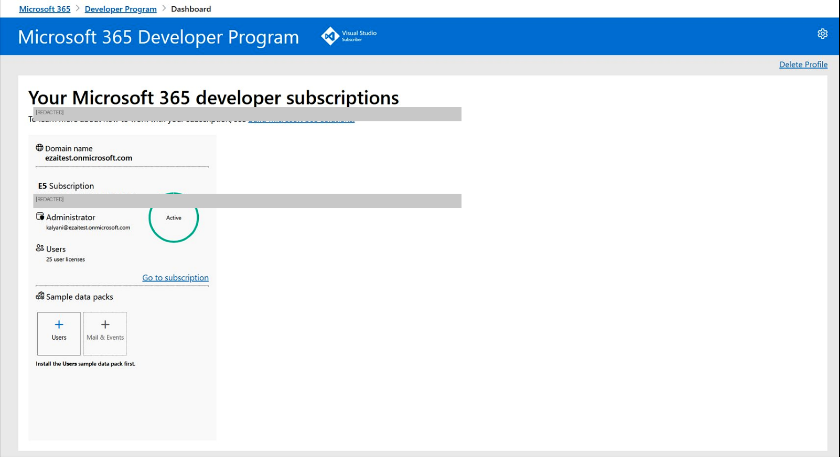840x457 pixels.
Task: Add the Users sample data pack
Action: pos(59,333)
